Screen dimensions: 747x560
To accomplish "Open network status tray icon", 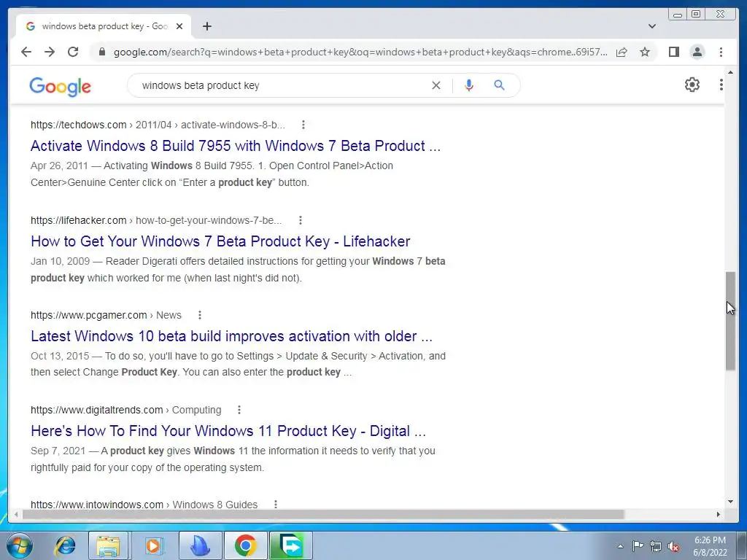I will point(656,546).
